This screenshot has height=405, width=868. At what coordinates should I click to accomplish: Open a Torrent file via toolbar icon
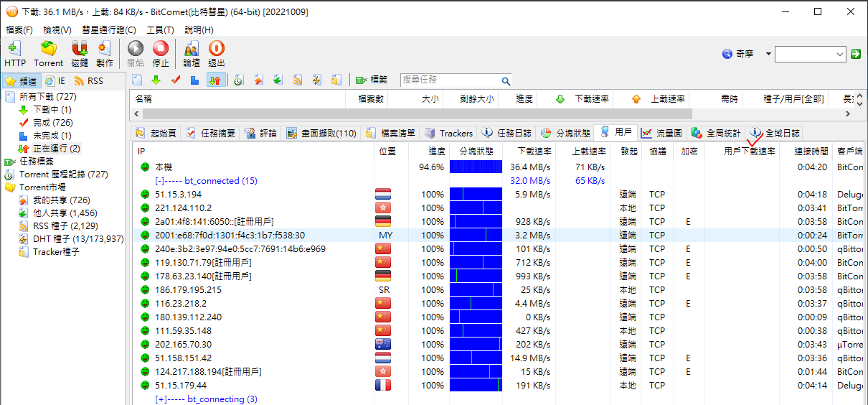pyautogui.click(x=48, y=54)
